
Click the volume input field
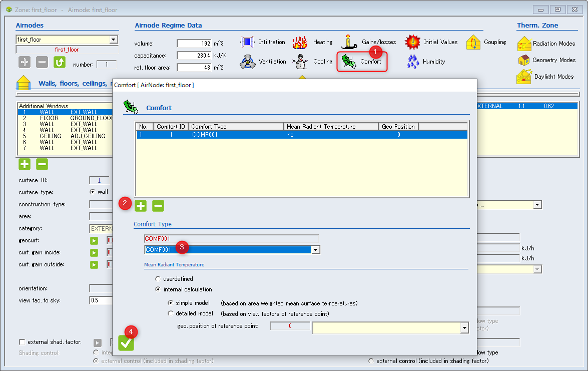[x=194, y=44]
